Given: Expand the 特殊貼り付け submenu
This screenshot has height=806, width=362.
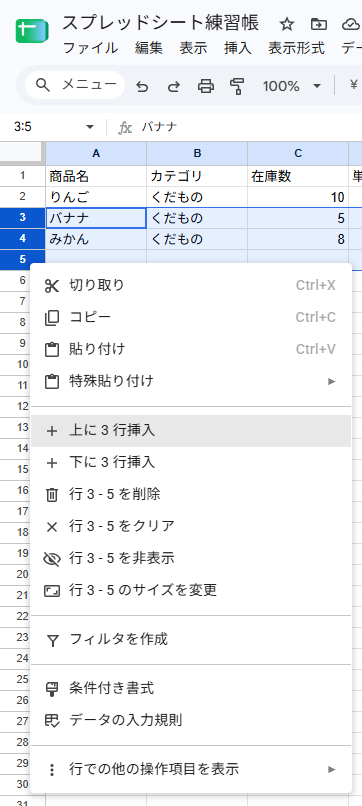Looking at the screenshot, I should (x=191, y=381).
